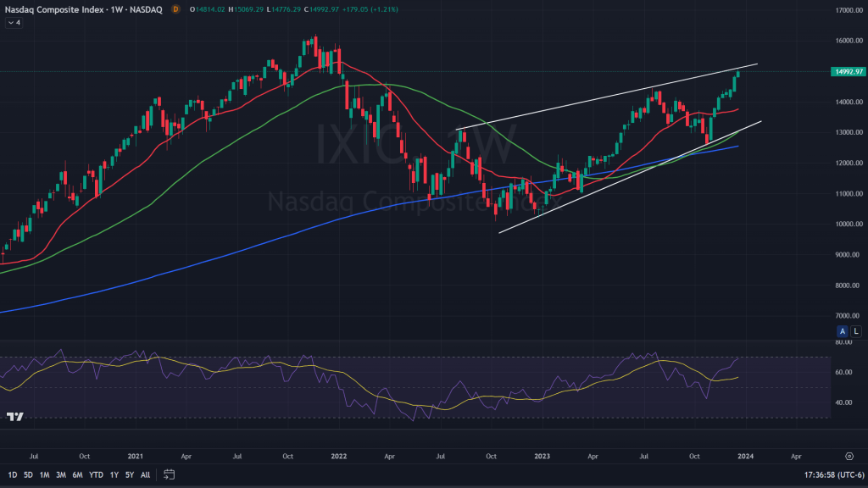
Task: Set the chart range to 6M
Action: pyautogui.click(x=78, y=474)
